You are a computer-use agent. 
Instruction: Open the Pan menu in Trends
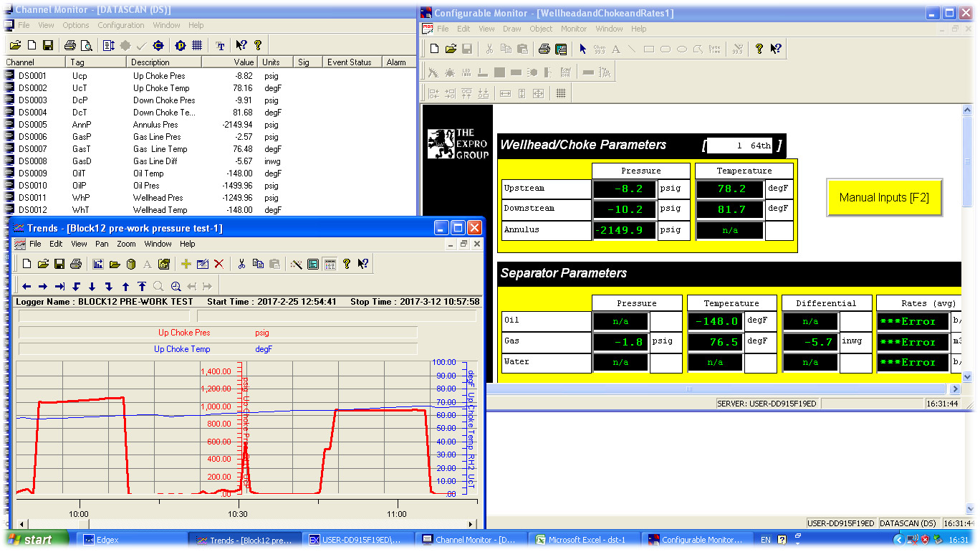tap(102, 244)
